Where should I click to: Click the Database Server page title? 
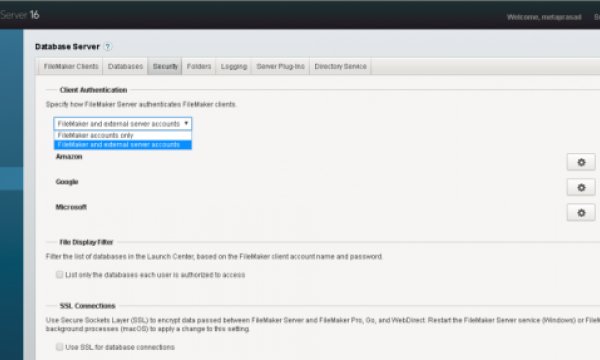click(67, 47)
